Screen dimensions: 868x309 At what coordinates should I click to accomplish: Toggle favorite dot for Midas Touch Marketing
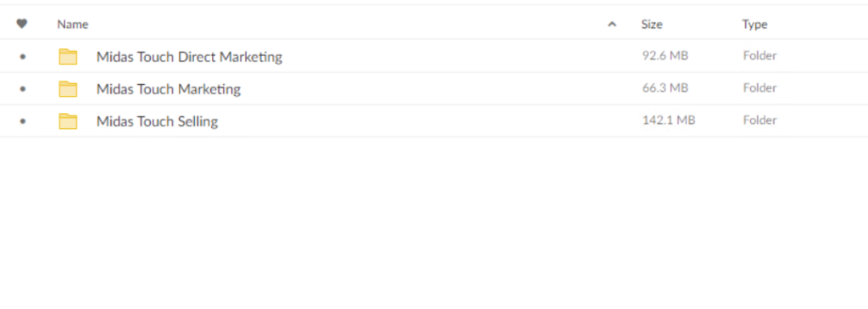coord(22,89)
